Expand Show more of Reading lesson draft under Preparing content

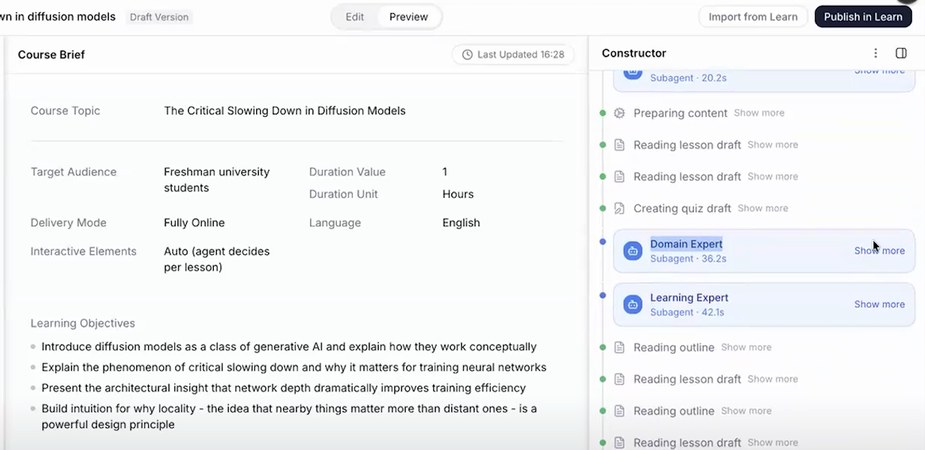[x=772, y=144]
